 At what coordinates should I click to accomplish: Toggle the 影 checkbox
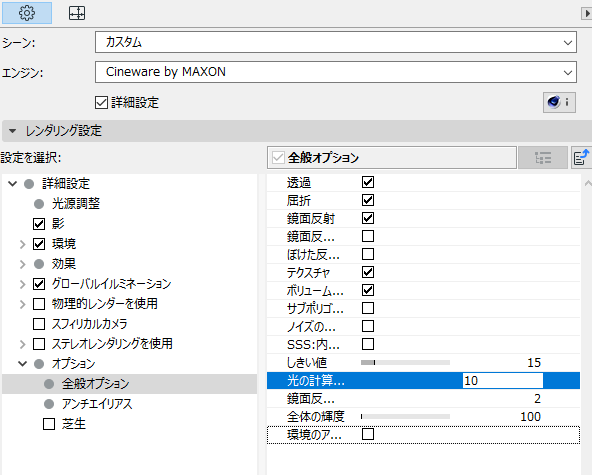(x=39, y=224)
